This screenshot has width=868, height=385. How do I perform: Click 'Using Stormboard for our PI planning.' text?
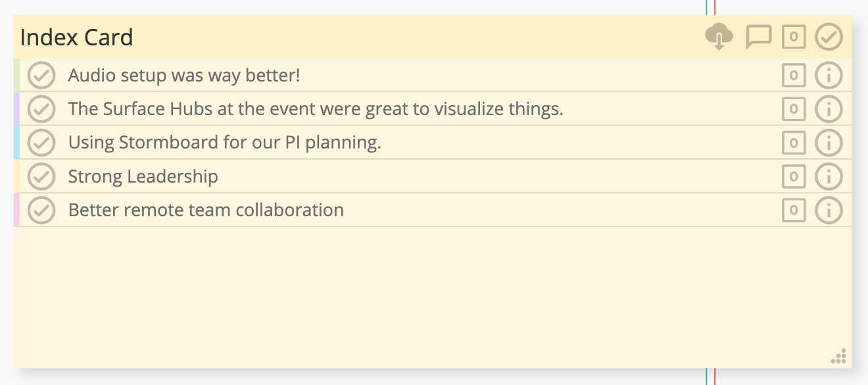225,143
